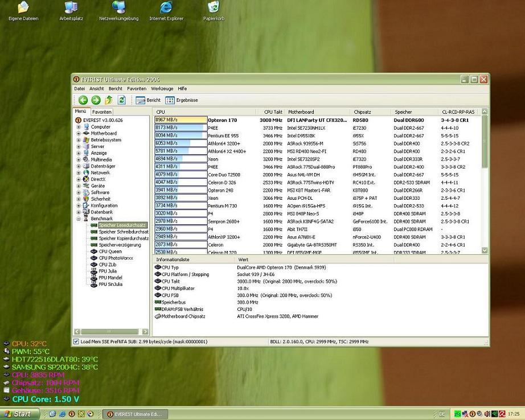
Task: Switch to the Favoriten tab
Action: pos(102,112)
